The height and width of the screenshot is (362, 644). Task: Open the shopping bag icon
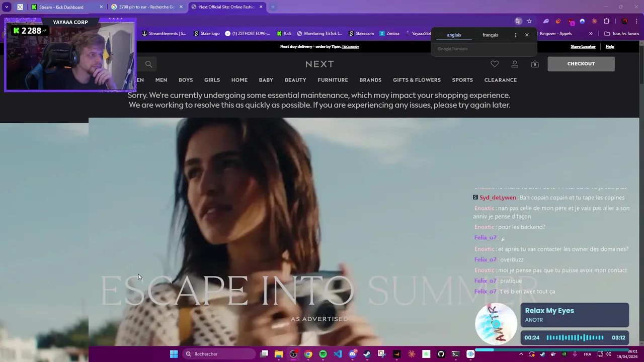pos(535,64)
